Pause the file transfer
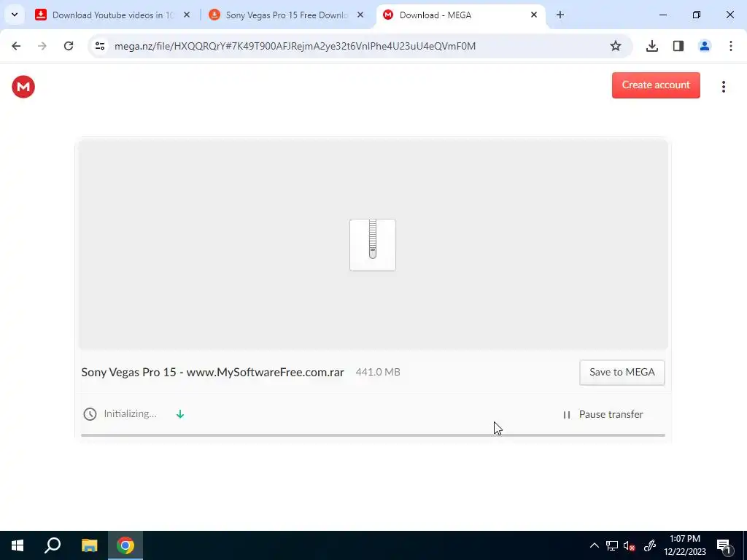Viewport: 747px width, 560px height. tap(603, 415)
